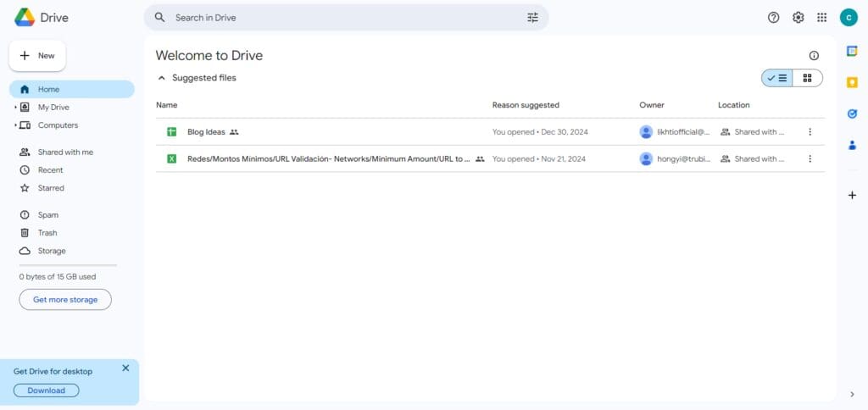Image resolution: width=868 pixels, height=410 pixels.
Task: Click the Location column header
Action: pyautogui.click(x=734, y=105)
